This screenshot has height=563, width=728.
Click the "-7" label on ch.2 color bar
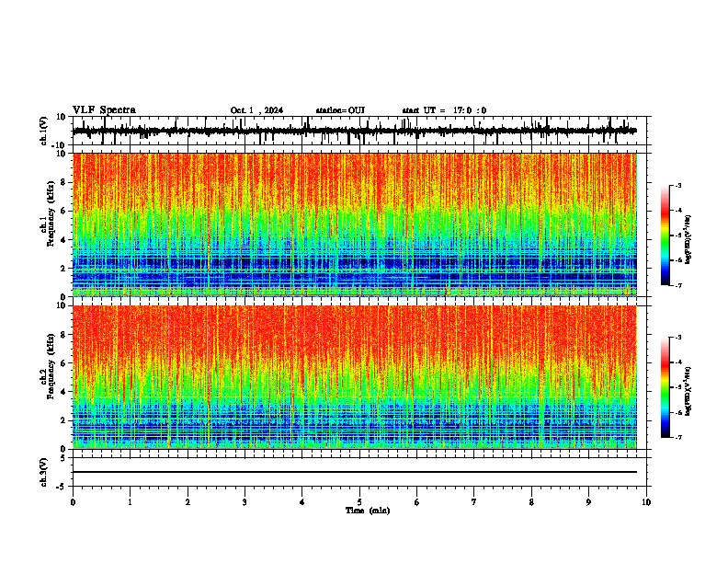click(678, 437)
